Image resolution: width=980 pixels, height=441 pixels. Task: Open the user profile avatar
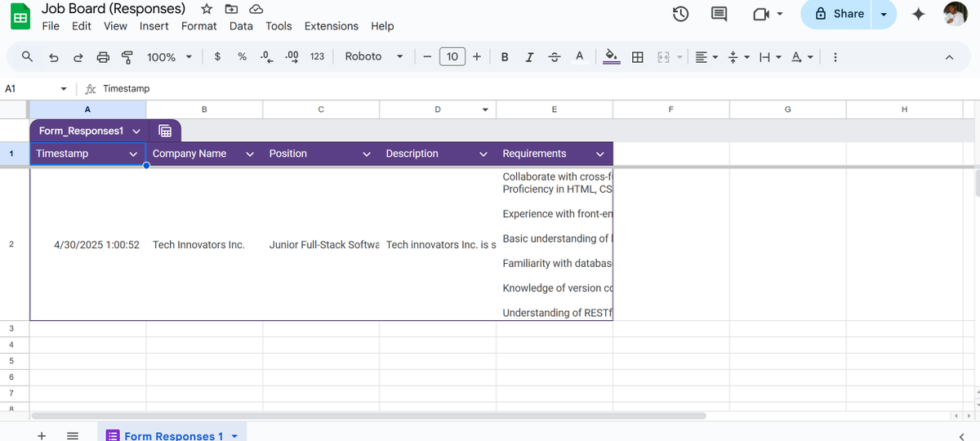pyautogui.click(x=955, y=14)
